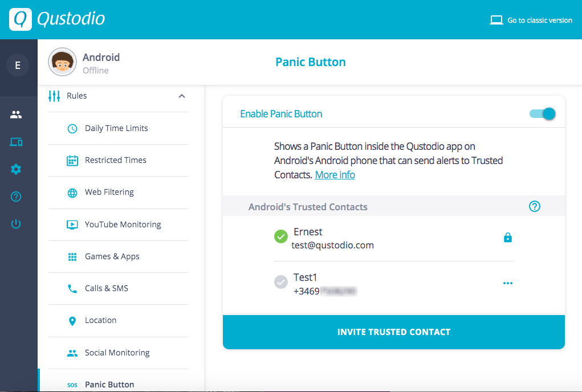The height and width of the screenshot is (392, 582).
Task: Open Web Filtering rules
Action: pos(118,193)
